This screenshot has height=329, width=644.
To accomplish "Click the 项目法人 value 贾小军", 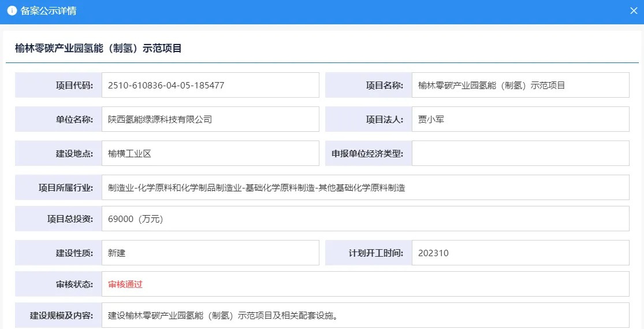I will [x=431, y=120].
